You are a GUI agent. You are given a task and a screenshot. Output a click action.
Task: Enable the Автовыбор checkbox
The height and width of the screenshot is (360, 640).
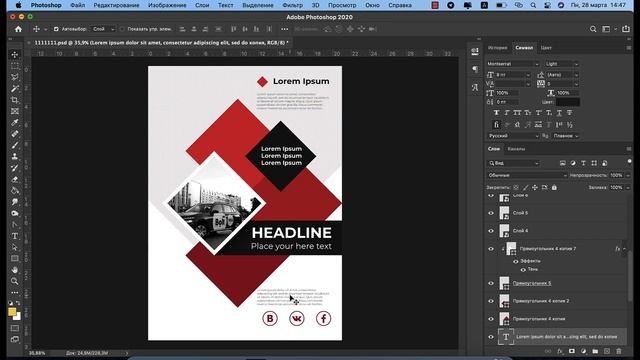tap(56, 29)
